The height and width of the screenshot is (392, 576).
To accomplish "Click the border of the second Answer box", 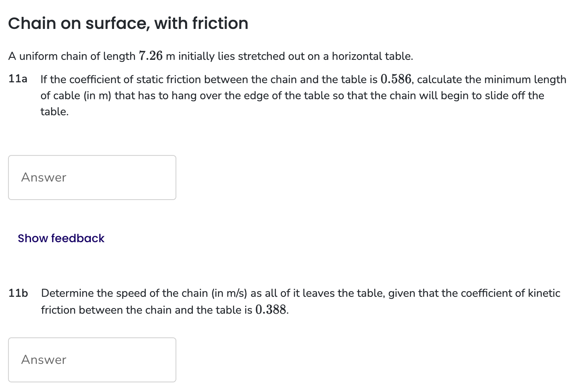I will (x=92, y=338).
